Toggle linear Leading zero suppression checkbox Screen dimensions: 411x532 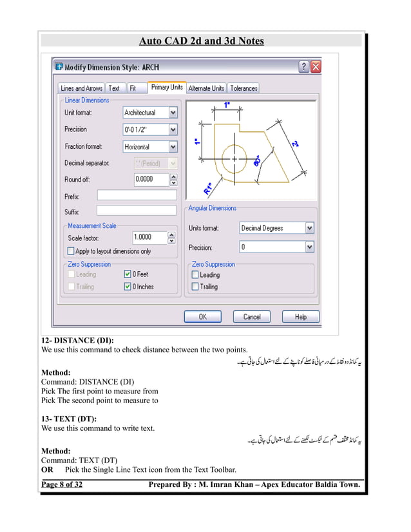point(72,274)
